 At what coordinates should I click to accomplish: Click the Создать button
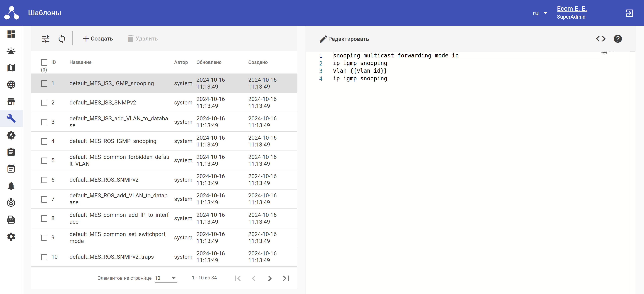tap(98, 39)
